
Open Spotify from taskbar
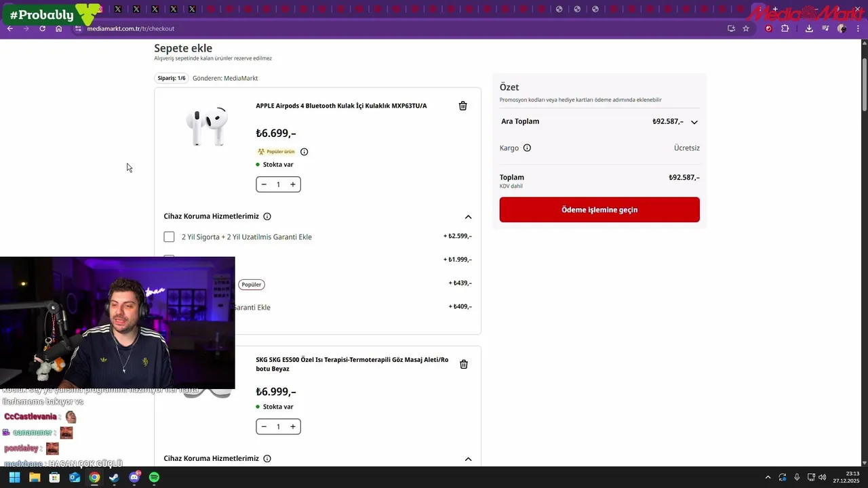154,477
